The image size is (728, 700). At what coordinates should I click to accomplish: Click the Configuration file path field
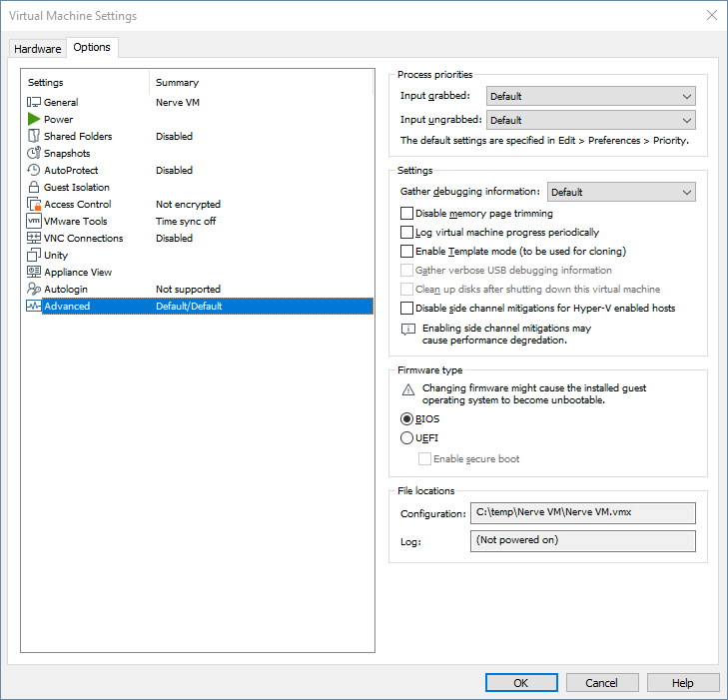[x=582, y=513]
